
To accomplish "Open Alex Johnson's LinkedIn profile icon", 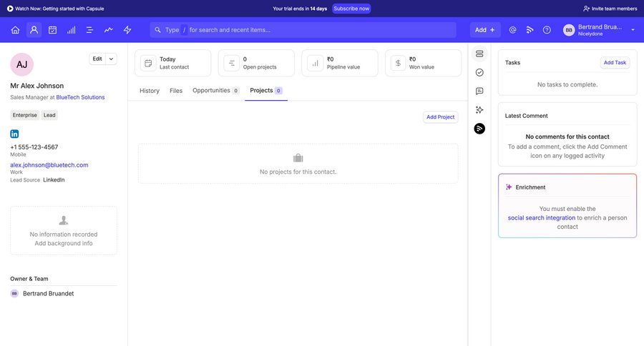I will (14, 134).
